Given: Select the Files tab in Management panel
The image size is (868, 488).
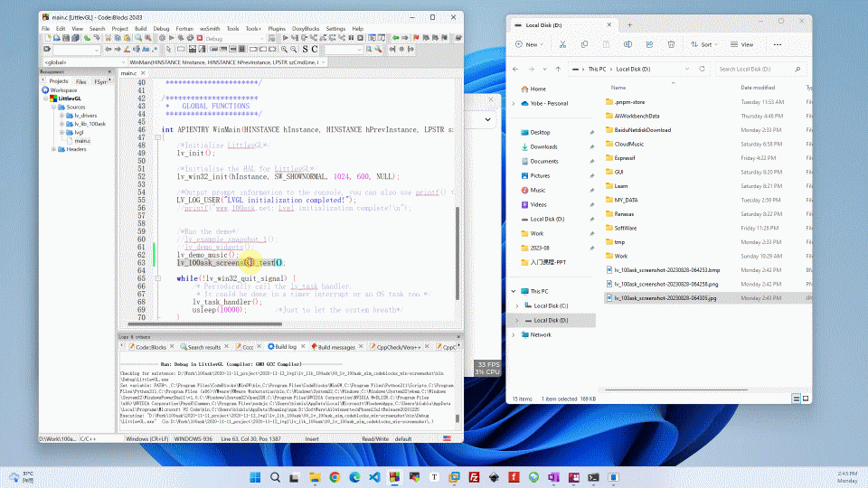Looking at the screenshot, I should coord(81,81).
